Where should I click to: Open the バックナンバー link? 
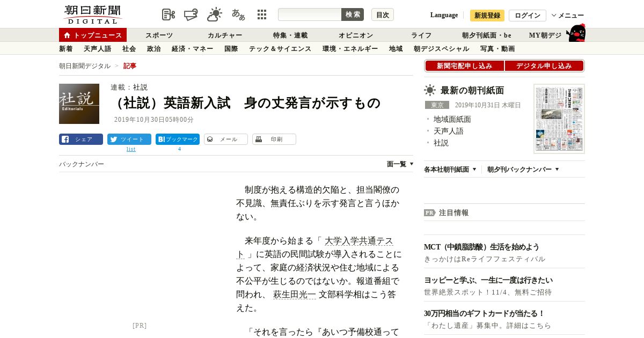point(82,164)
